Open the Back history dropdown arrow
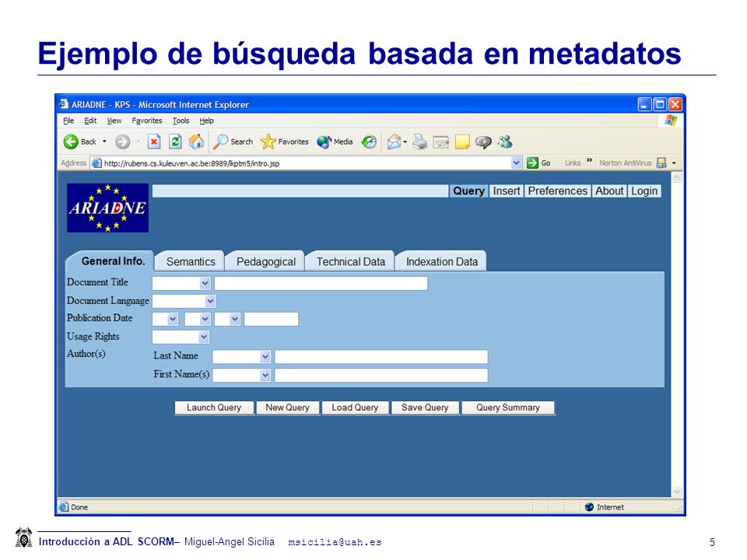Image resolution: width=747 pixels, height=560 pixels. (104, 142)
